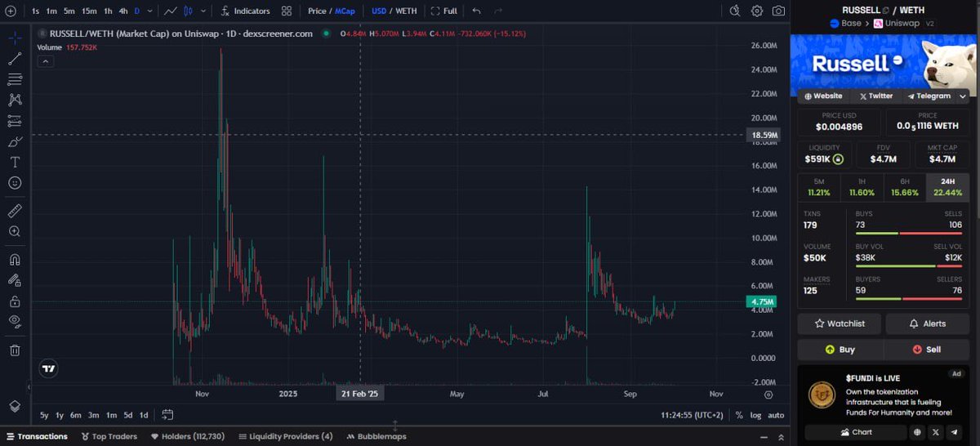This screenshot has width=980, height=446.
Task: Select the 5M price change tab
Action: point(818,187)
